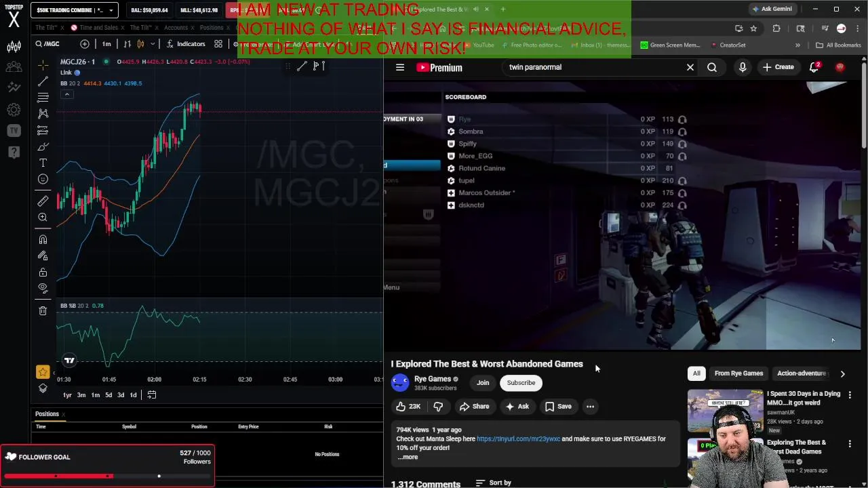Image resolution: width=868 pixels, height=488 pixels.
Task: Switch to Accounts tab
Action: [x=176, y=28]
